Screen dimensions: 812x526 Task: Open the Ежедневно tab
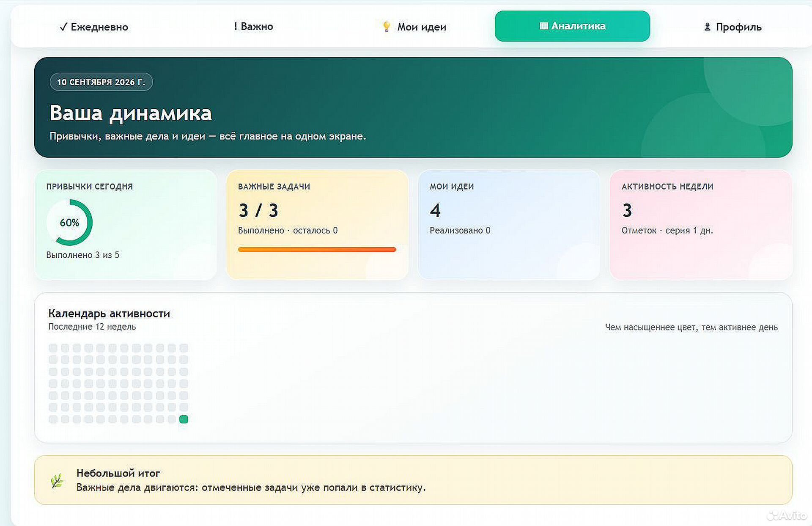pos(94,27)
